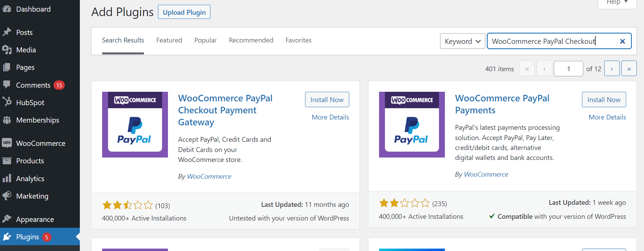This screenshot has height=251, width=644.
Task: Open the Analytics menu
Action: tap(40, 178)
